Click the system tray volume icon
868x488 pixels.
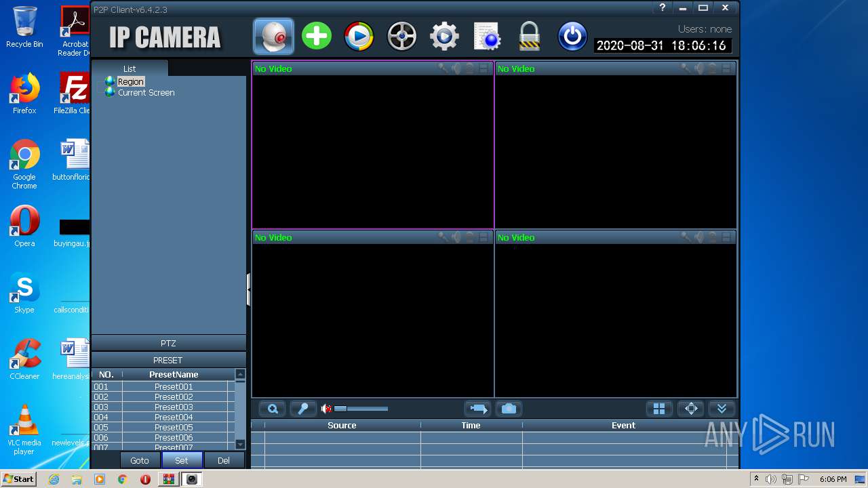coord(771,479)
